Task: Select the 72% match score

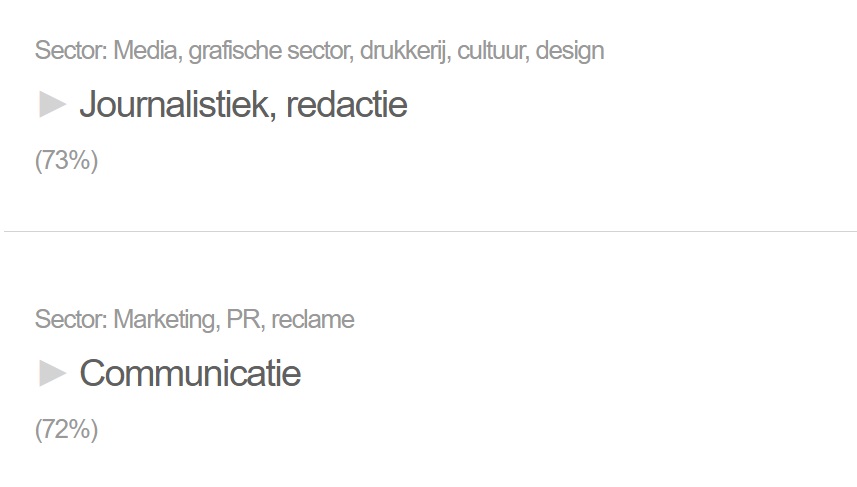Action: pos(67,430)
